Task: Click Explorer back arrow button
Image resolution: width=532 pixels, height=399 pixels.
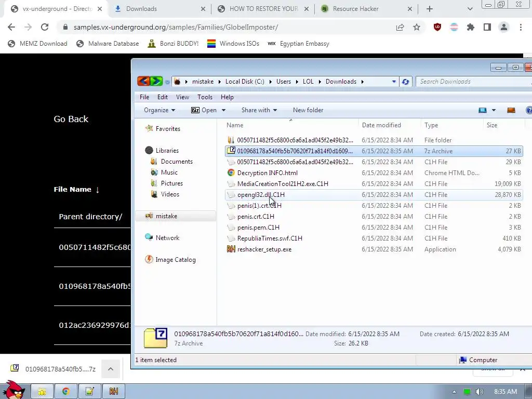Action: tap(143, 81)
